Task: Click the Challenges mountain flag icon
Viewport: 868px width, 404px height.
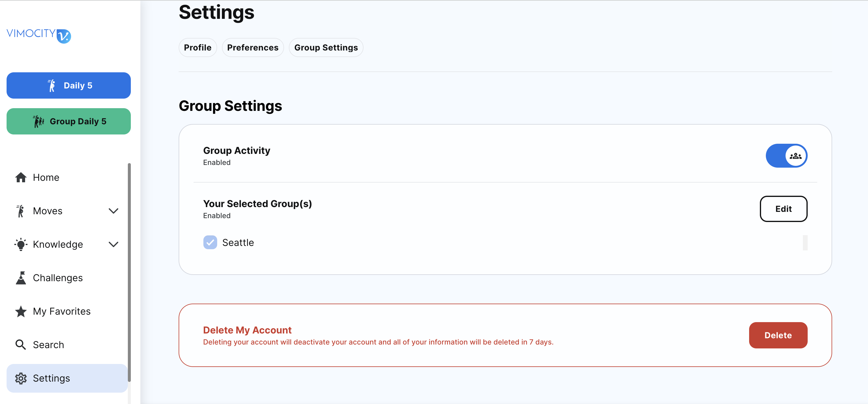Action: coord(21,278)
